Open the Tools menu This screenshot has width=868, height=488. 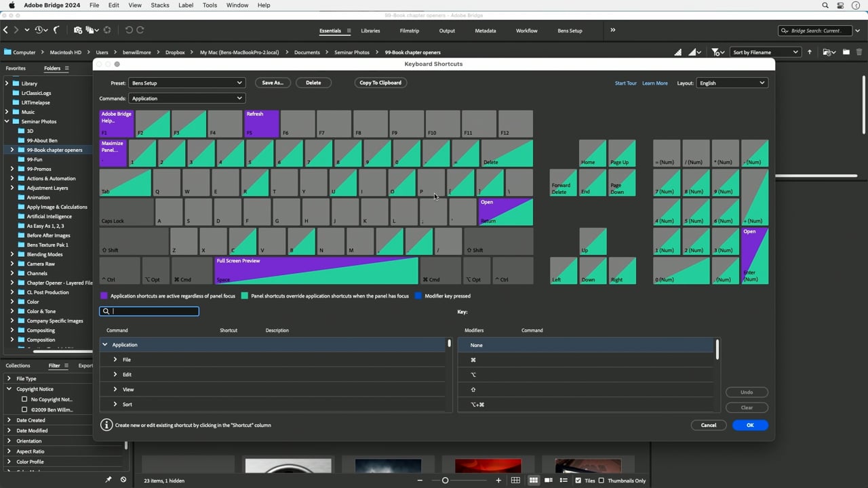point(210,5)
